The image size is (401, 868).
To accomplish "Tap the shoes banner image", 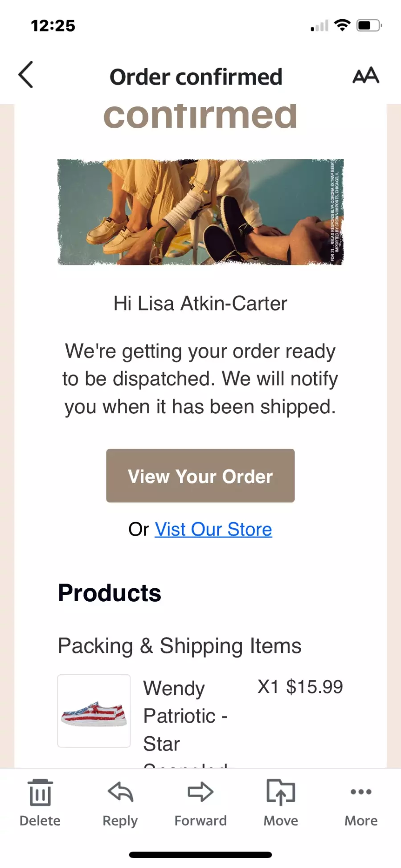I will click(x=200, y=212).
